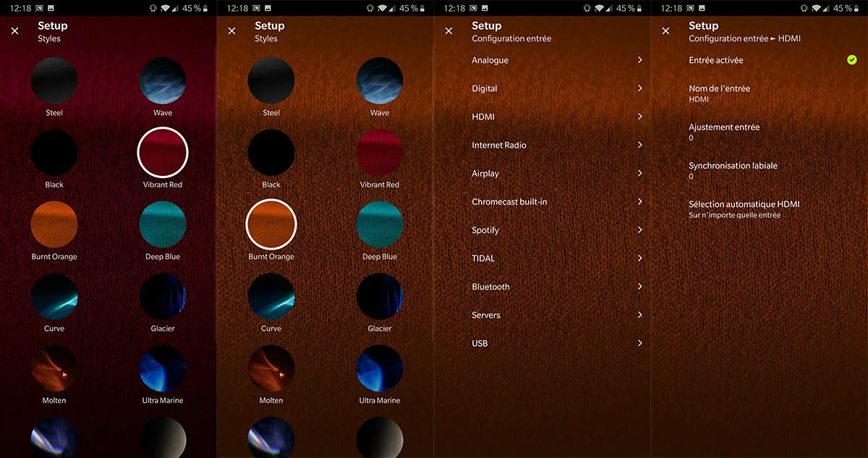Close the red-themed Styles setup screen
868x458 pixels.
(x=14, y=31)
